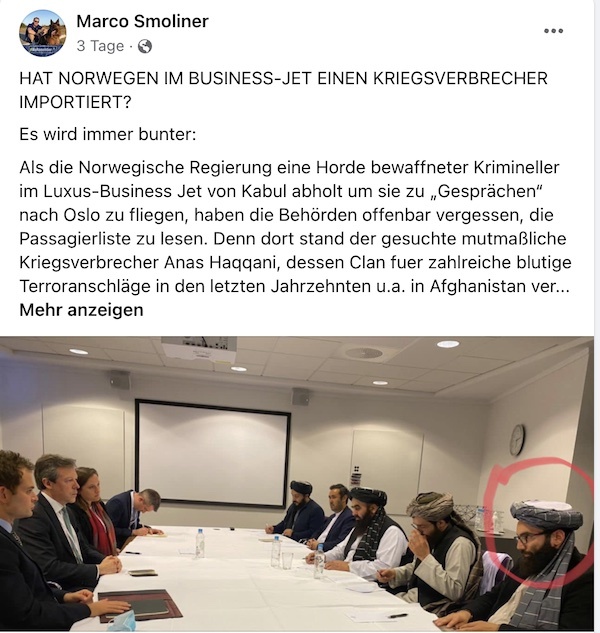The height and width of the screenshot is (633, 600).
Task: Click the globe public-visibility icon
Action: (x=145, y=46)
